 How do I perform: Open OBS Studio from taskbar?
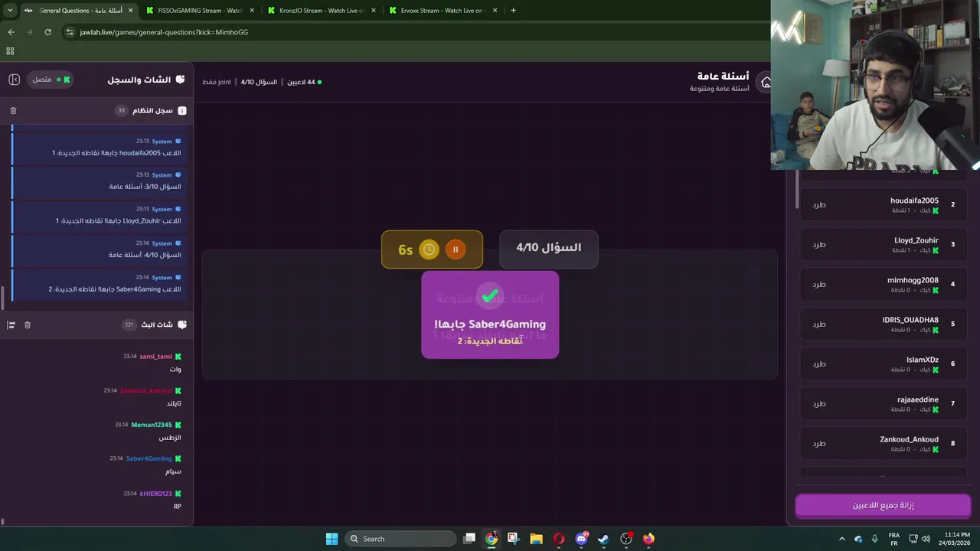point(626,539)
